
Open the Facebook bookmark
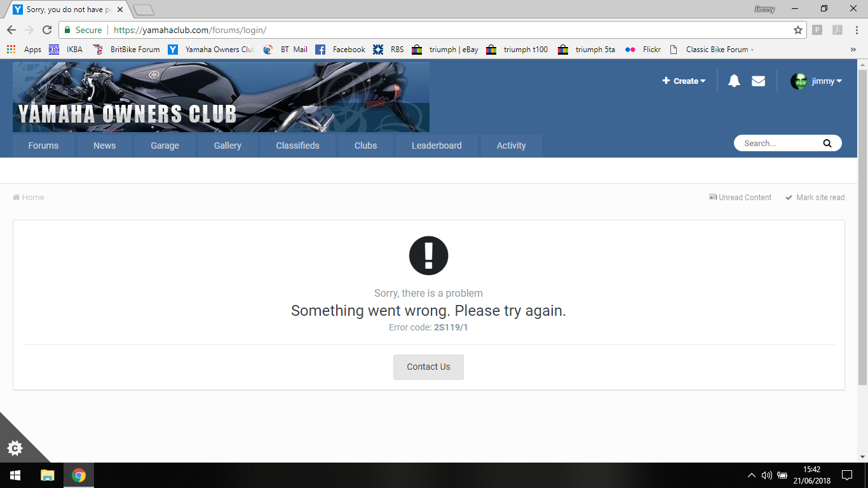341,50
